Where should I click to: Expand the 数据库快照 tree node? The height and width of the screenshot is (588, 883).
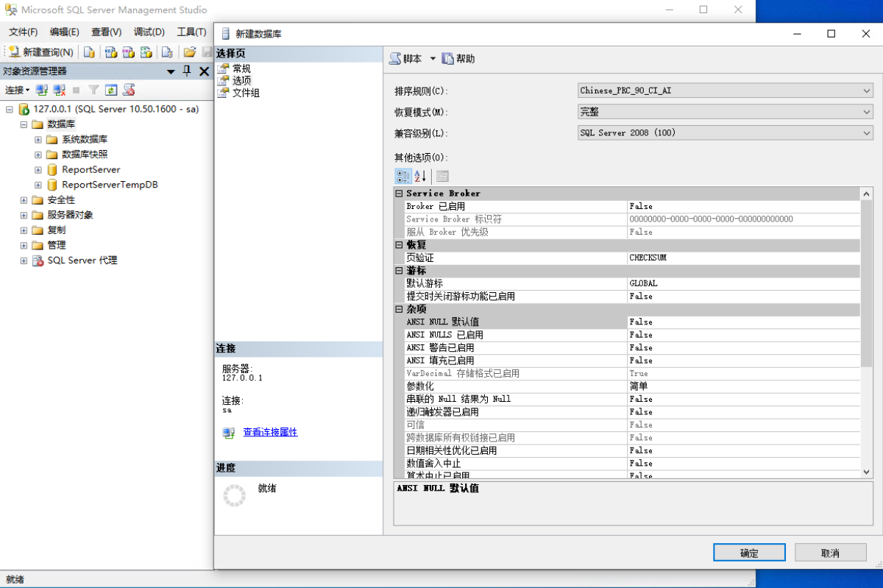pyautogui.click(x=38, y=155)
